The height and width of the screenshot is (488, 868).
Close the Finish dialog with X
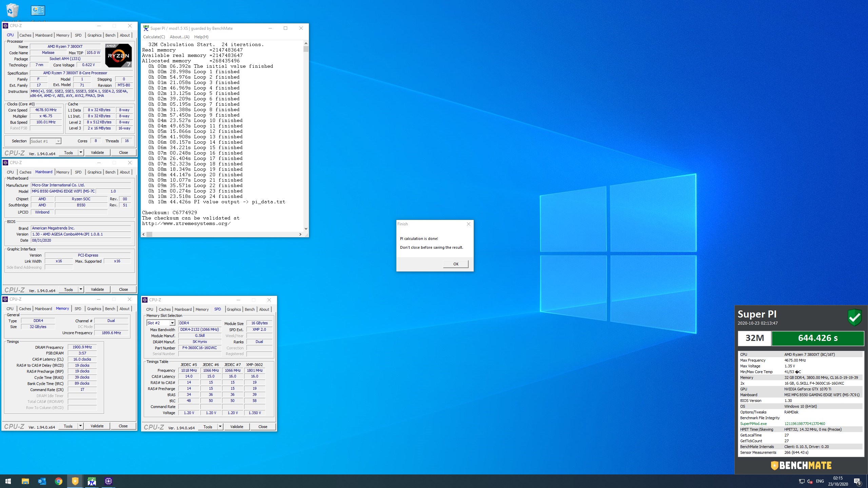pos(469,224)
